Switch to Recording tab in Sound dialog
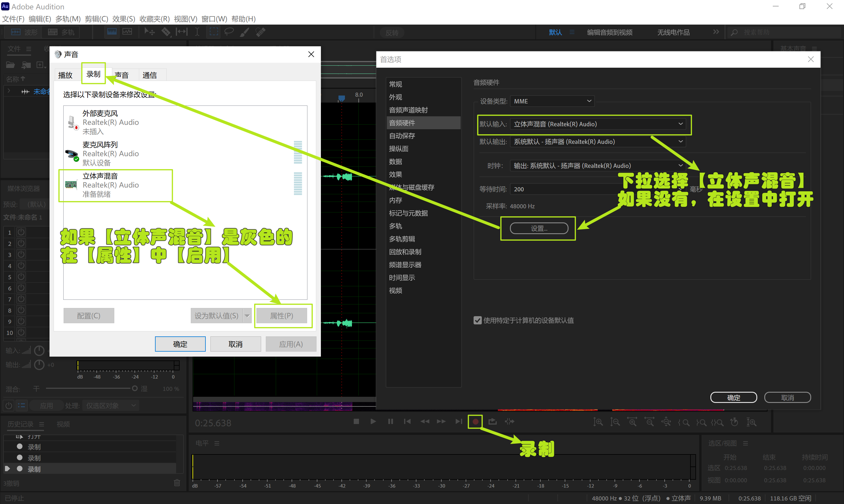Viewport: 844px width, 504px height. coord(93,74)
